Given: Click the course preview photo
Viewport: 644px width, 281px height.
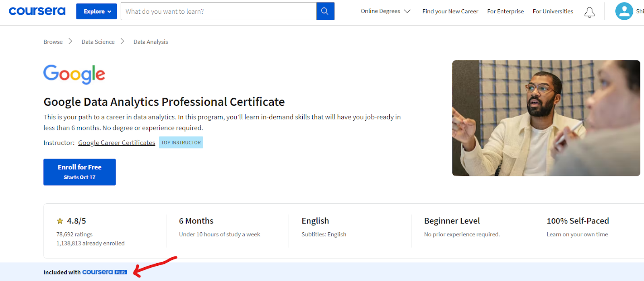Looking at the screenshot, I should click(546, 118).
